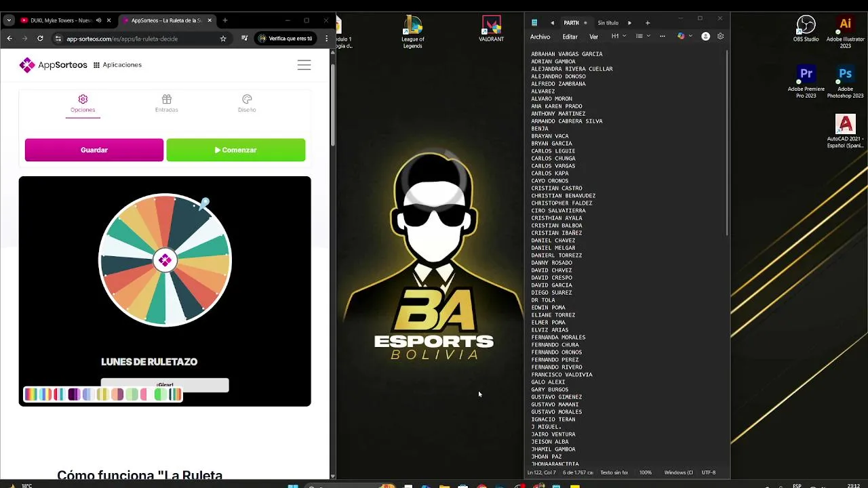Click the ¡Girar! button under the wheel
This screenshot has height=488, width=868.
165,385
